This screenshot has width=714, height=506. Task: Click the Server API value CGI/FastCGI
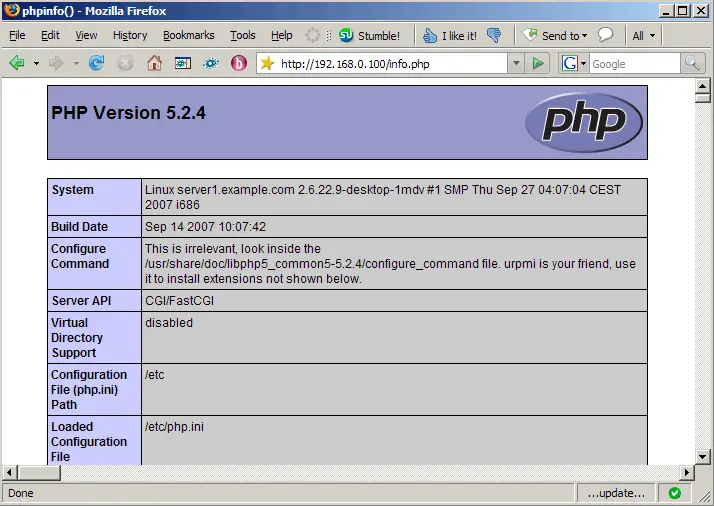(179, 301)
